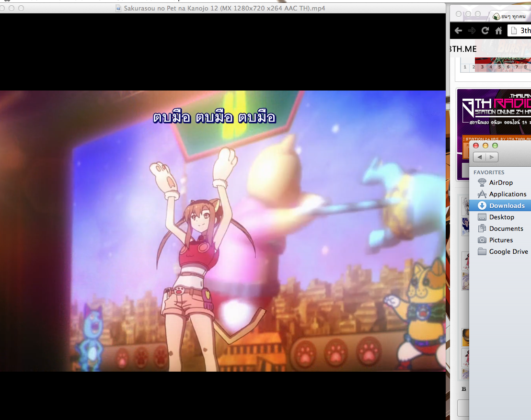
Task: Navigate forward in the Finder window
Action: click(x=492, y=157)
